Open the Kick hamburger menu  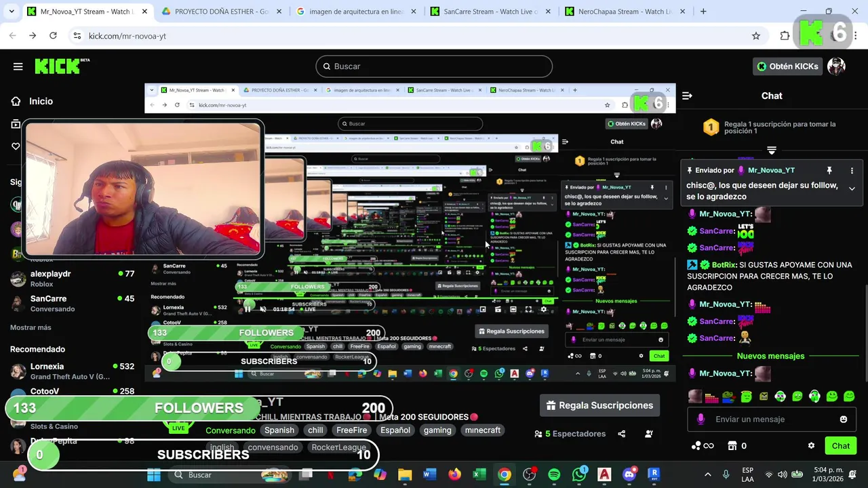click(18, 66)
